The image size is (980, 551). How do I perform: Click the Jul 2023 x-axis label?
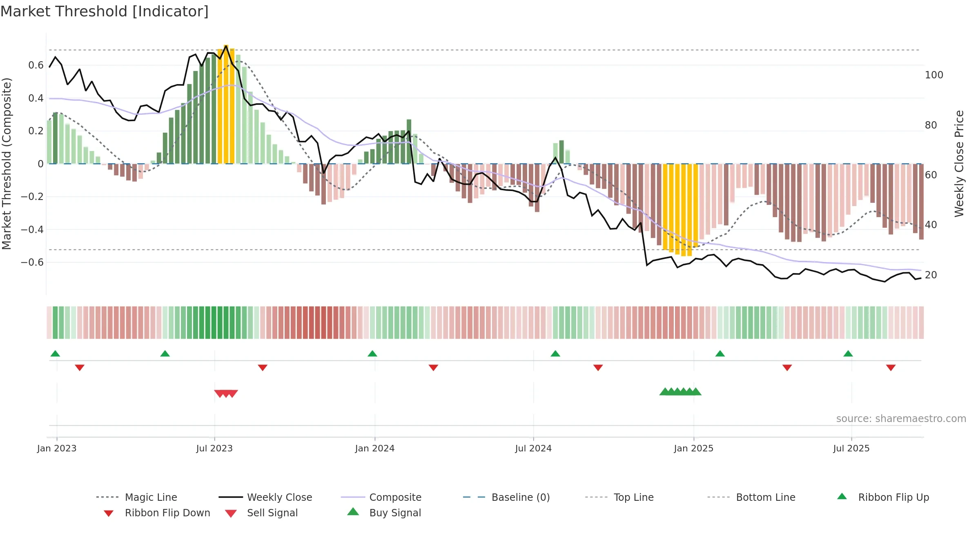click(214, 448)
